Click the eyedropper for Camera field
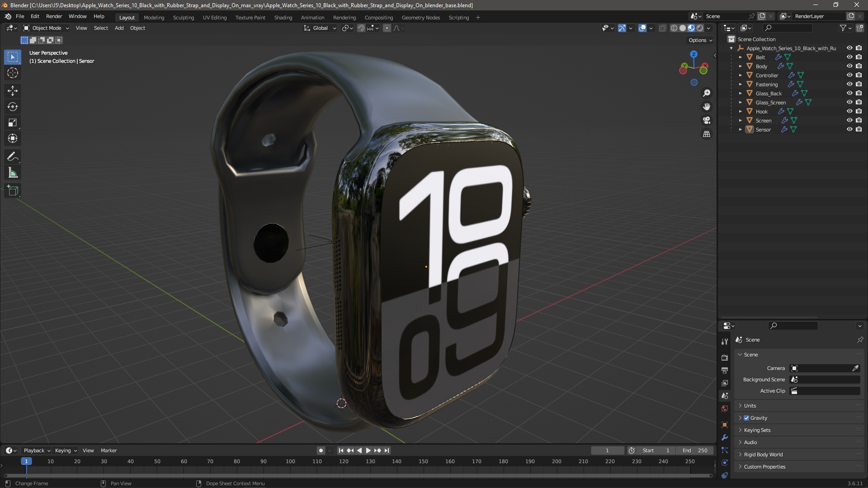 click(855, 368)
